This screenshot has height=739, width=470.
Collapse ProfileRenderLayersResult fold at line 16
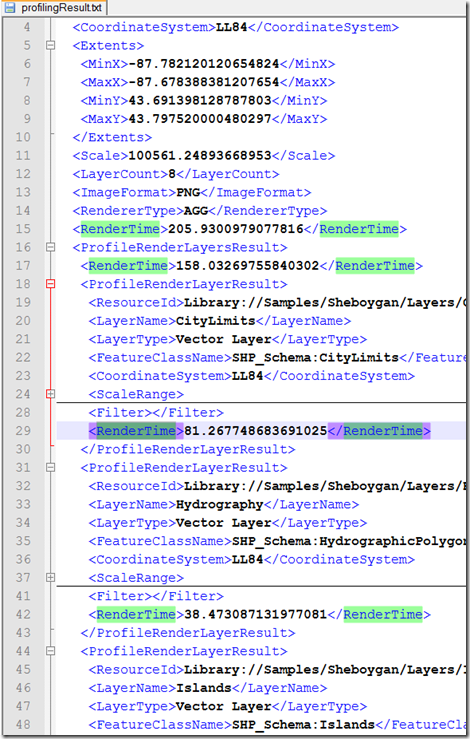tap(50, 247)
